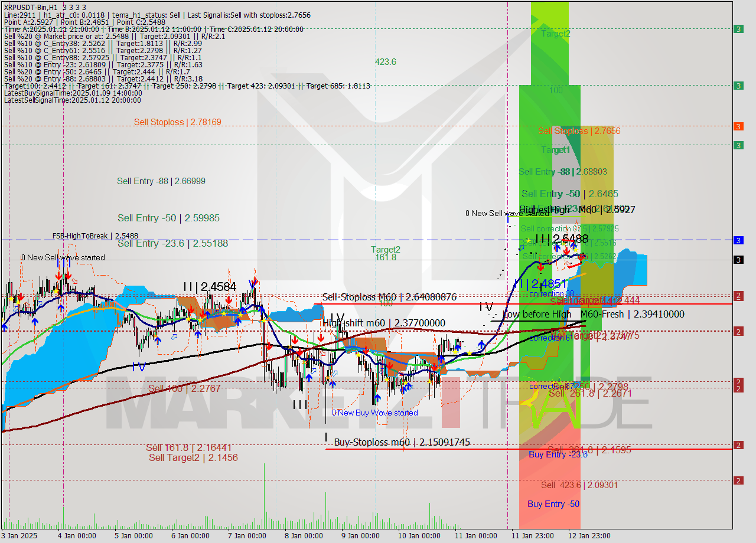The height and width of the screenshot is (543, 756).
Task: Click the black 3 price-axis marker
Action: [x=738, y=260]
